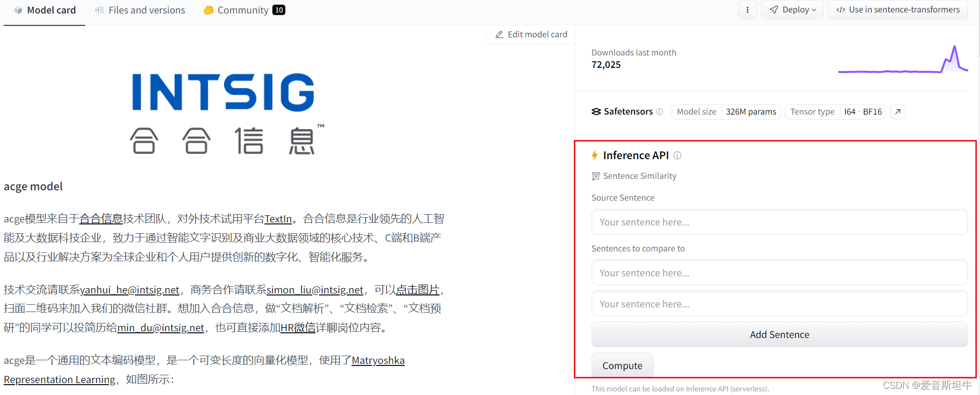Image resolution: width=980 pixels, height=395 pixels.
Task: Open the Matryoshka Representation Learning link
Action: pyautogui.click(x=378, y=360)
